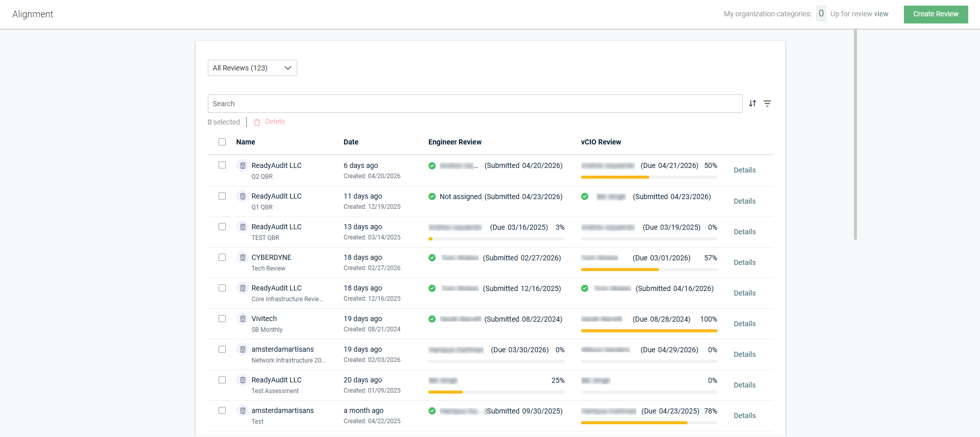Click into the Search input field
The image size is (980, 437).
(x=475, y=104)
